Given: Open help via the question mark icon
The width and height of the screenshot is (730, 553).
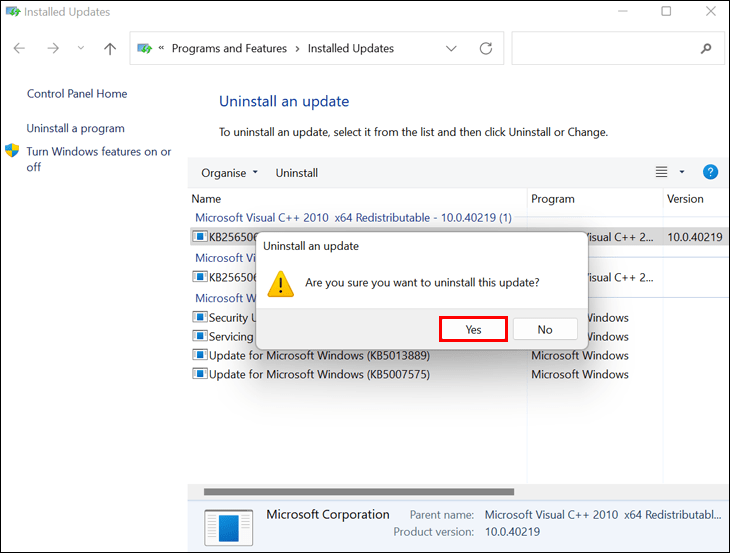Looking at the screenshot, I should 710,172.
